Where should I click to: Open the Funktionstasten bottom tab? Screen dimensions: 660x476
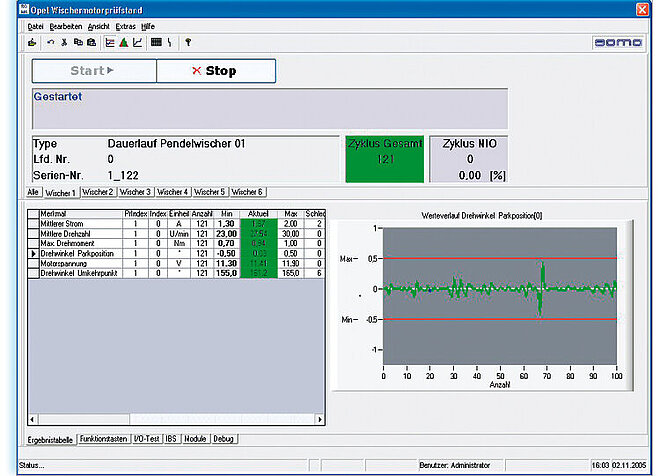point(104,439)
